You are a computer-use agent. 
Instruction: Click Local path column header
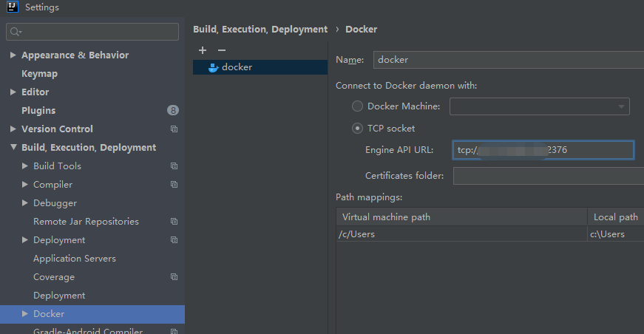point(616,217)
